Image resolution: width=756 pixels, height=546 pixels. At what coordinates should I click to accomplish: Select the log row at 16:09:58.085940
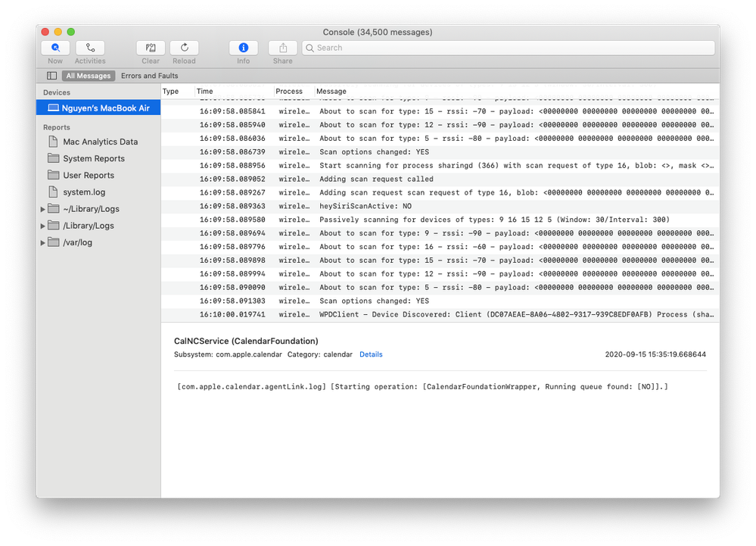pyautogui.click(x=440, y=124)
